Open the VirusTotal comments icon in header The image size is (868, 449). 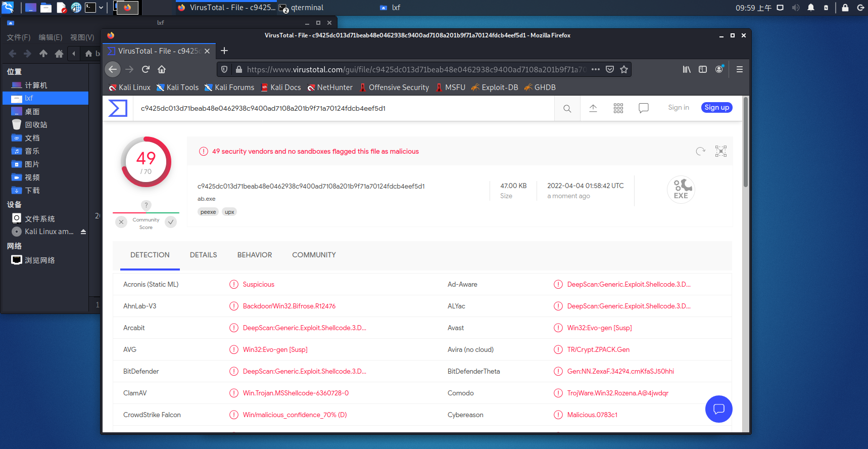(x=644, y=108)
